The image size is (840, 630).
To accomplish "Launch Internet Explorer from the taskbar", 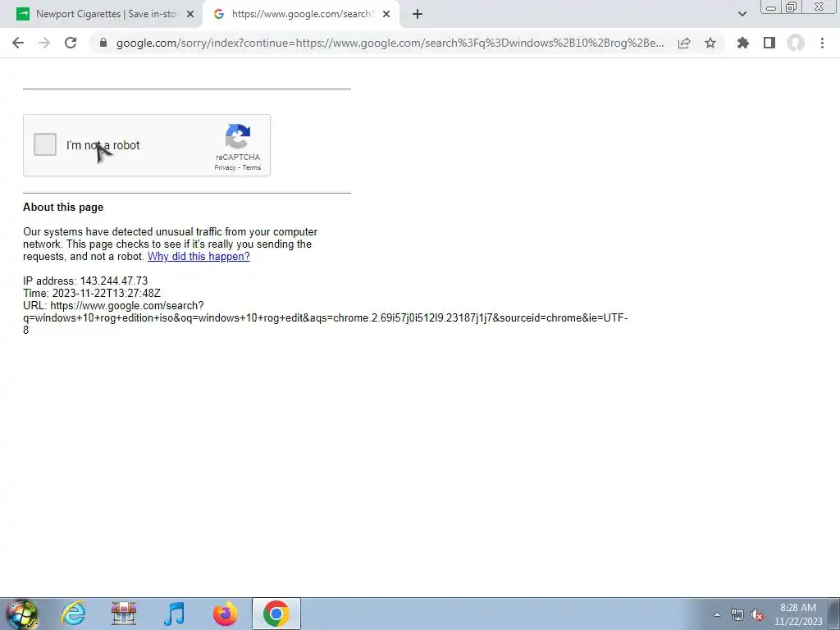I will 73,614.
